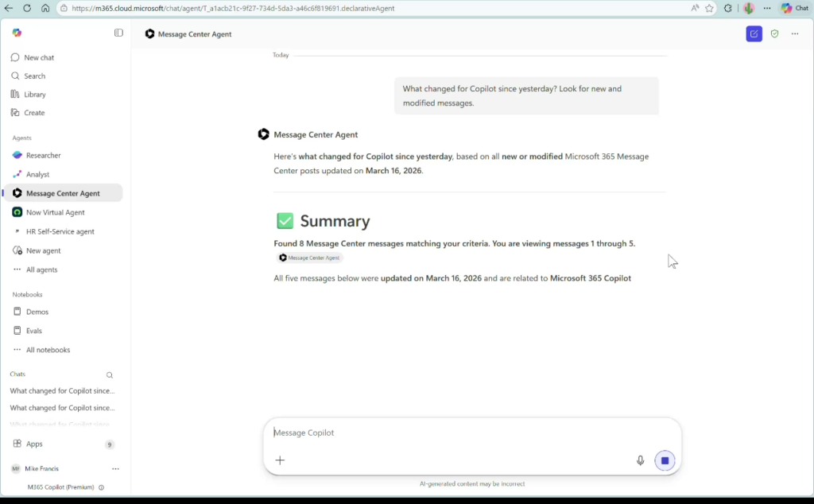Viewport: 814px width, 504px height.
Task: Click the browser profile avatar
Action: [x=748, y=8]
